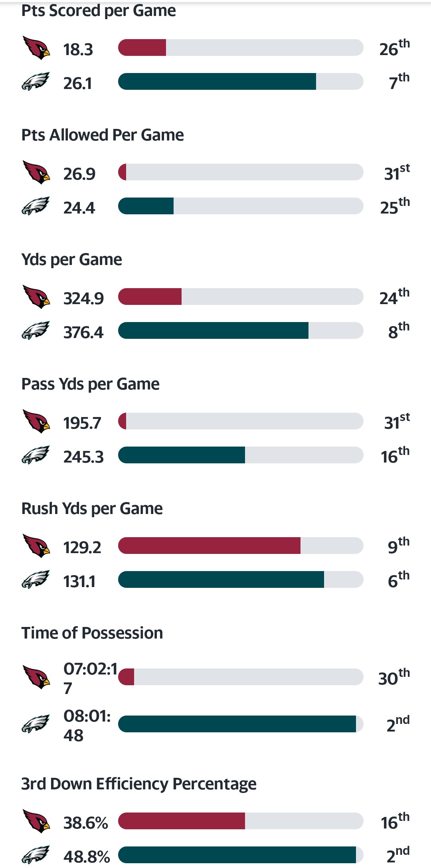This screenshot has height=868, width=431.
Task: Click Cardinals logo under Time of Possession
Action: pos(36,677)
